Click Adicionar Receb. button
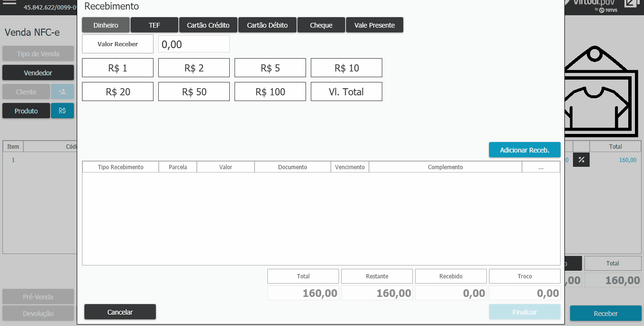 (x=524, y=150)
